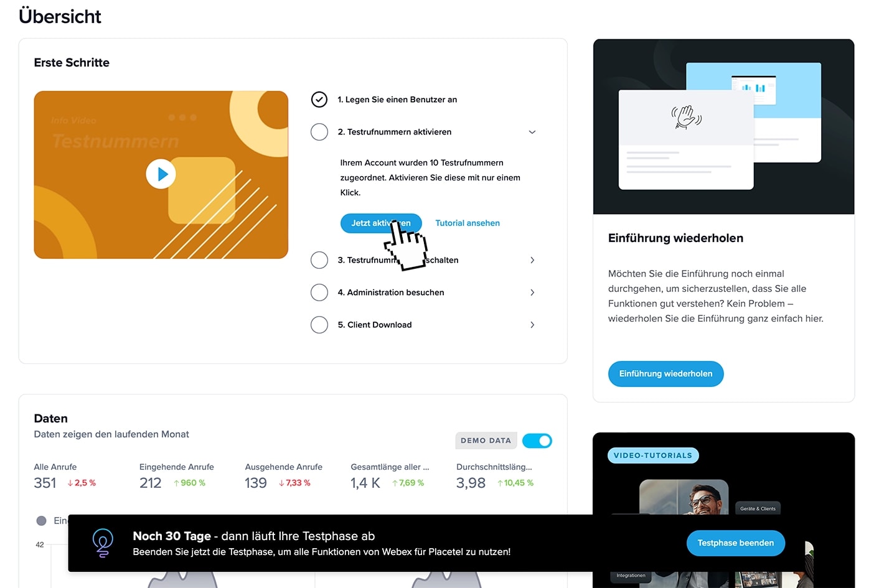
Task: Click the completed checkmark for step 1
Action: 319,100
